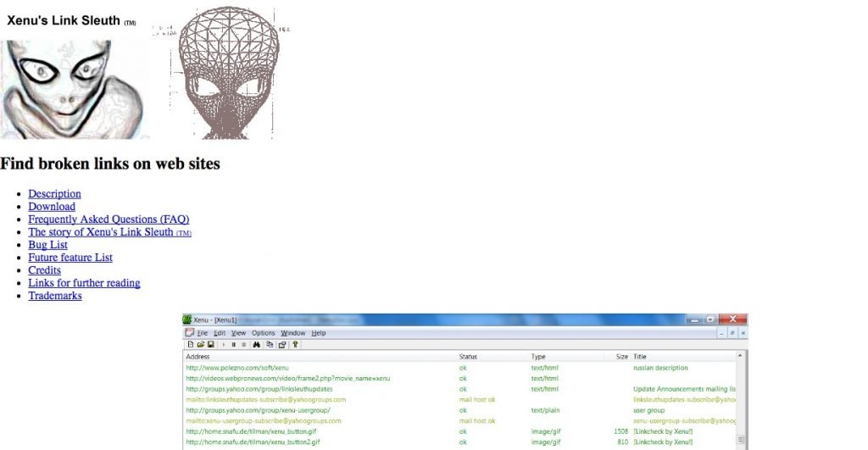Click the 'user group' title cell
This screenshot has height=450, width=868.
coord(648,411)
